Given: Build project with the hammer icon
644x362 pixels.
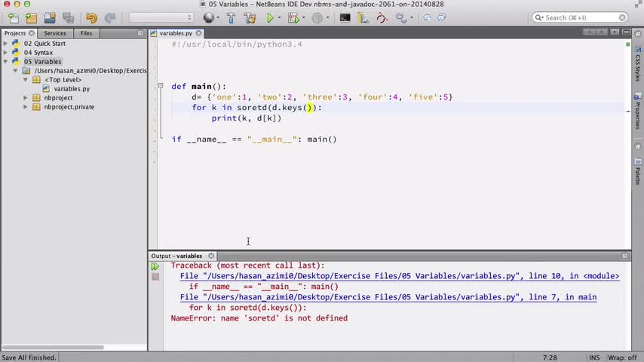Looking at the screenshot, I should pyautogui.click(x=231, y=17).
